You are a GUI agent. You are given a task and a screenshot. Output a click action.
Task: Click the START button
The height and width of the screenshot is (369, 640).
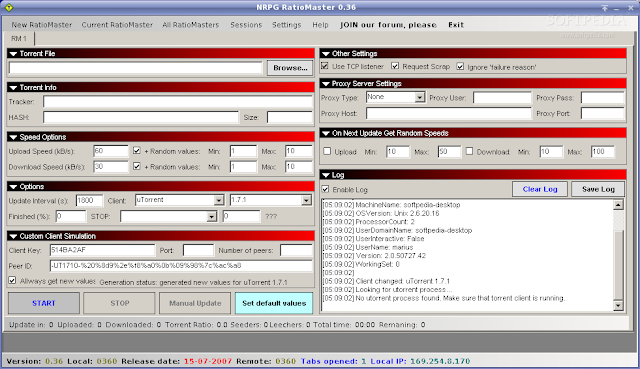44,303
